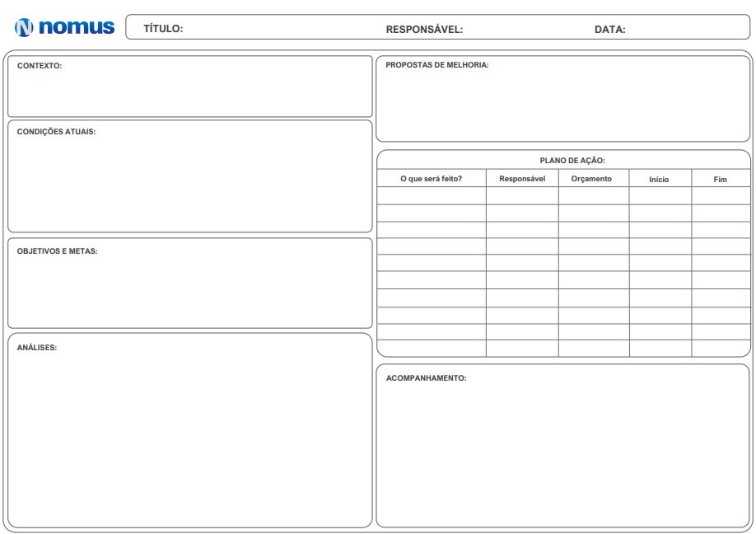This screenshot has height=534, width=756.
Task: Click inside the PROPOSTAS DE MELHORIA box
Action: pos(562,99)
